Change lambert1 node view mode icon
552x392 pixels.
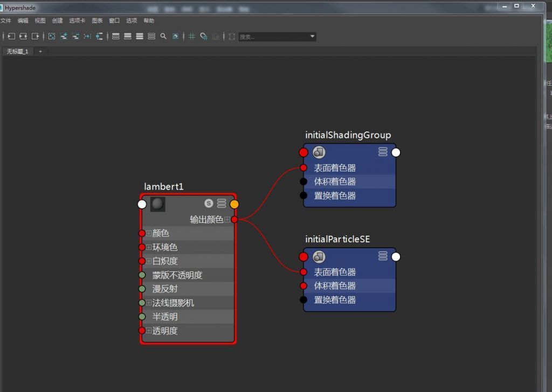click(x=222, y=203)
